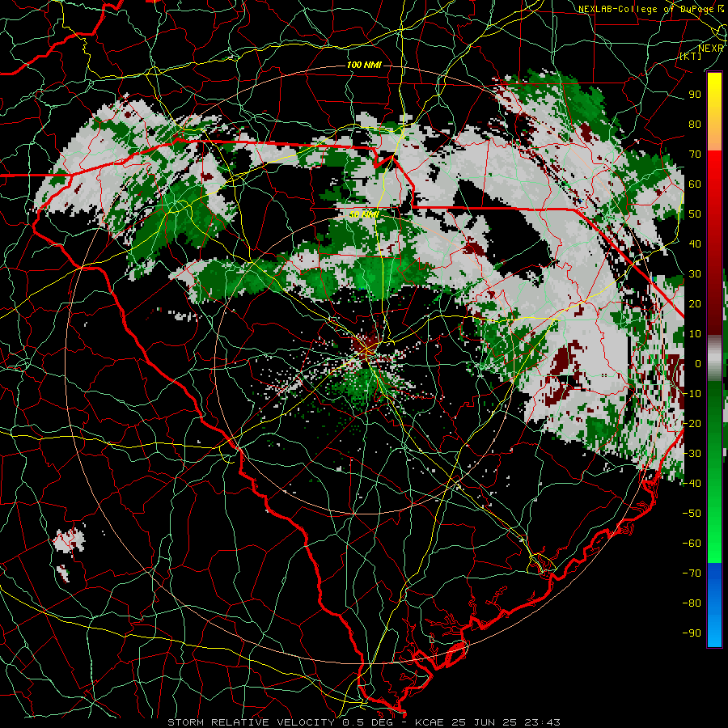The width and height of the screenshot is (728, 728).
Task: Click the [KT] units label
Action: click(x=691, y=56)
